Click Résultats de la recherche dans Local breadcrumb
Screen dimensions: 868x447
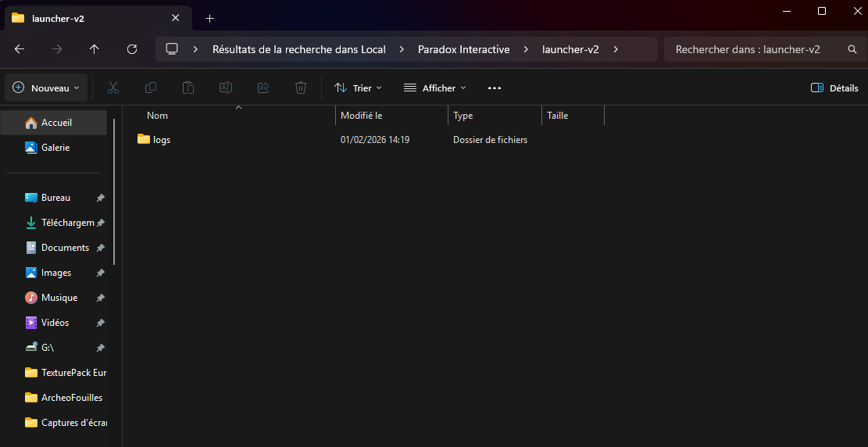pos(299,49)
